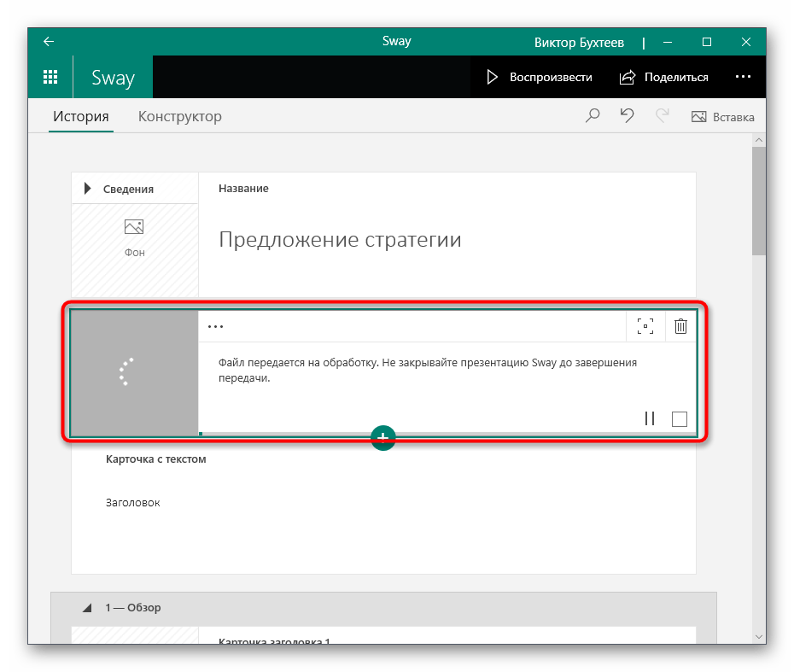Expand the Сведения section triangle
This screenshot has height=672, width=794.
[x=87, y=189]
